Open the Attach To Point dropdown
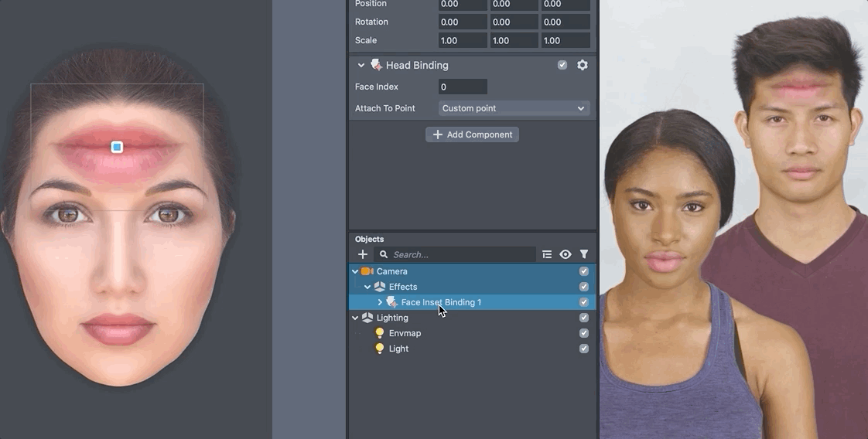 click(514, 108)
